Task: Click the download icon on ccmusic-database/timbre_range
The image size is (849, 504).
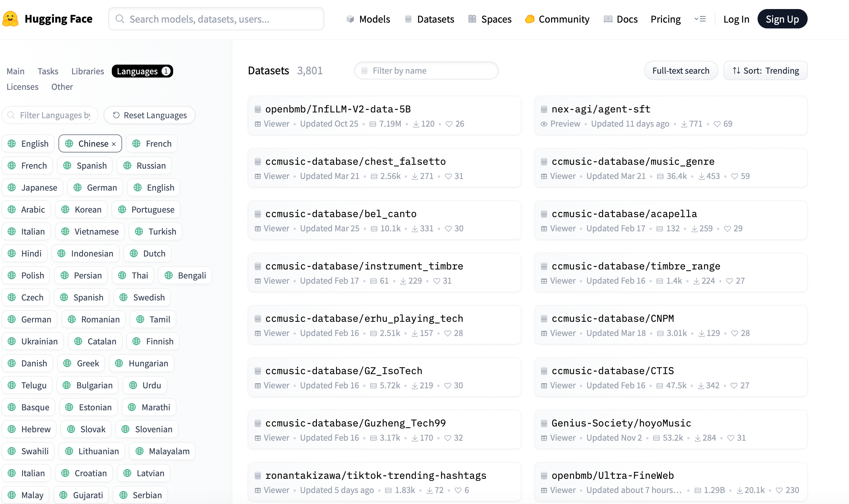Action: pyautogui.click(x=696, y=281)
